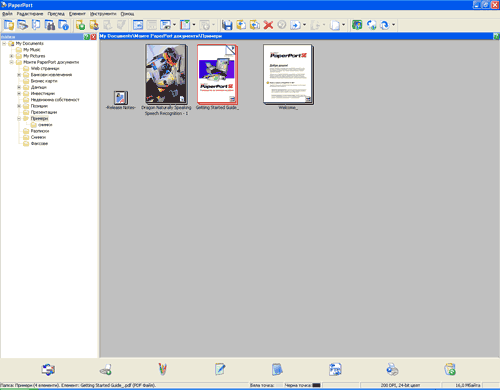Click the notepad with pen icon in bottom bar
The width and height of the screenshot is (500, 390).
pyautogui.click(x=220, y=369)
